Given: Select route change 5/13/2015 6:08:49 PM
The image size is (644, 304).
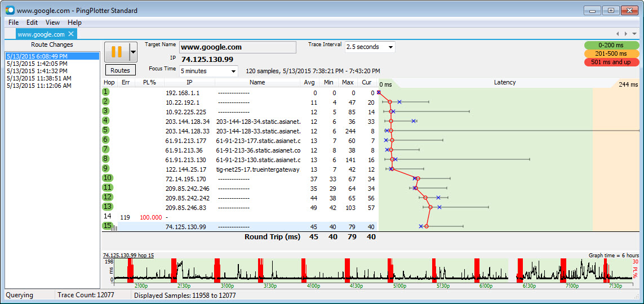Looking at the screenshot, I should [52, 56].
